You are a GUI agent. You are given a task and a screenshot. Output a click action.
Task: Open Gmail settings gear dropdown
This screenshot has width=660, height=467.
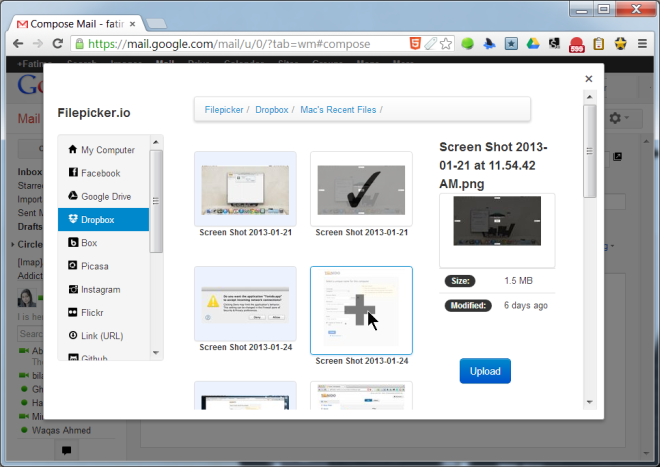pyautogui.click(x=619, y=118)
